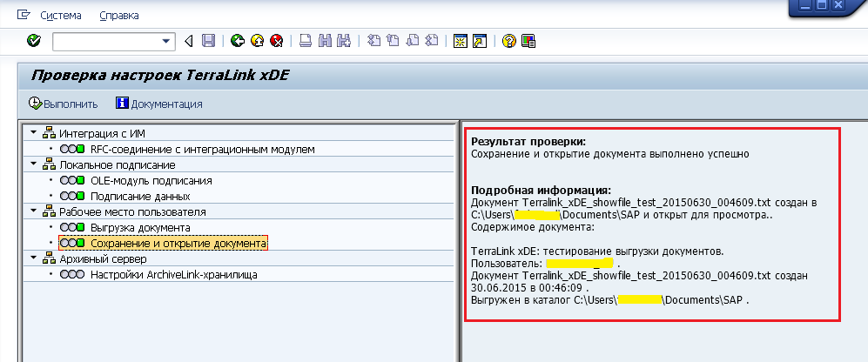Collapse the Архивный сервер tree node

[x=33, y=258]
